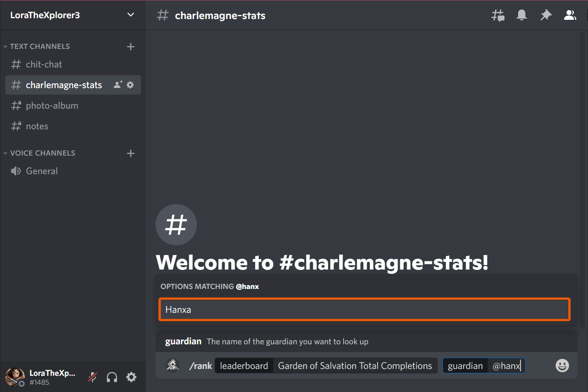Join the General voice channel
The width and height of the screenshot is (588, 392).
[x=73, y=171]
